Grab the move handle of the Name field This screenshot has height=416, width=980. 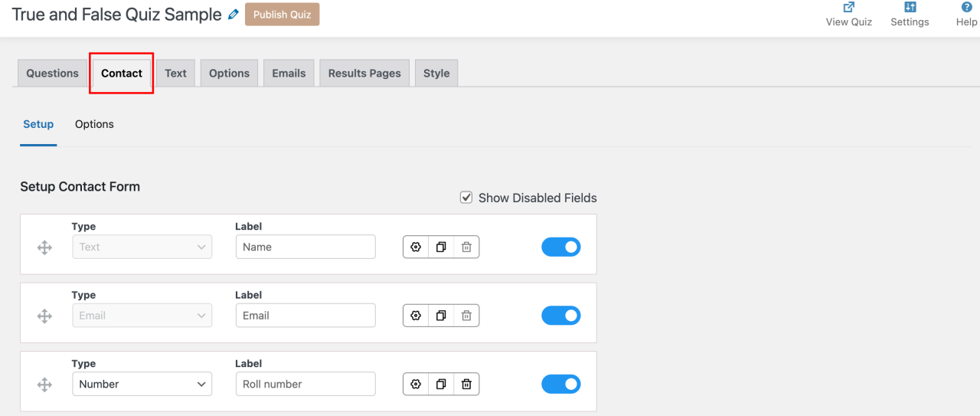44,247
